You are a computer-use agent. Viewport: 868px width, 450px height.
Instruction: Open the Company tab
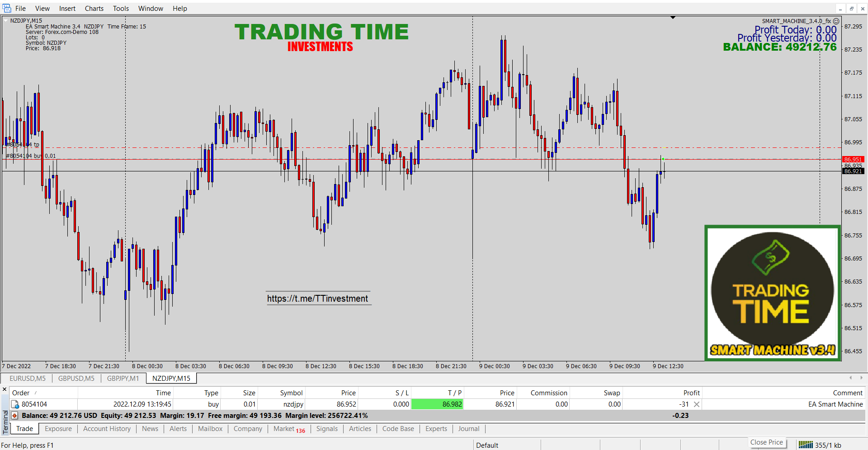pos(248,429)
